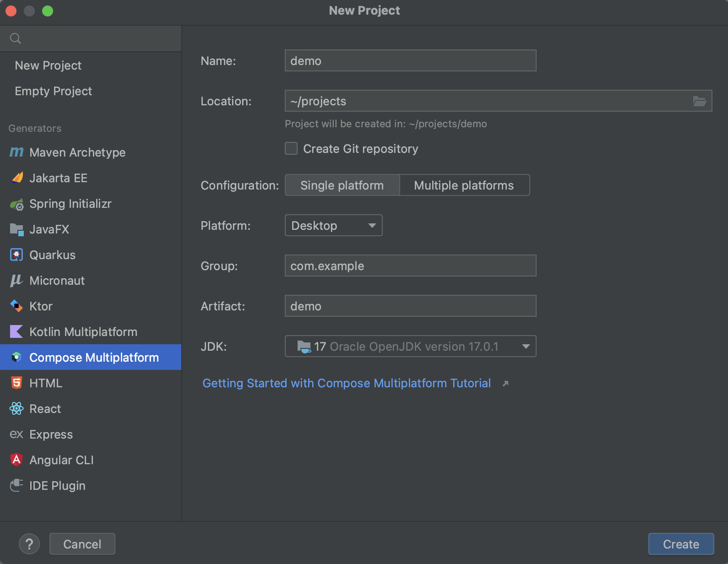Close the New Project dialog window

click(x=11, y=11)
